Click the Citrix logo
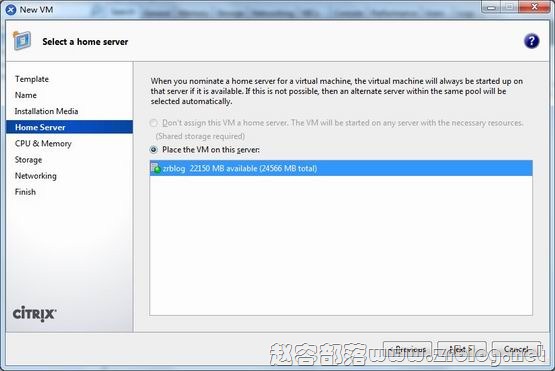 (34, 314)
